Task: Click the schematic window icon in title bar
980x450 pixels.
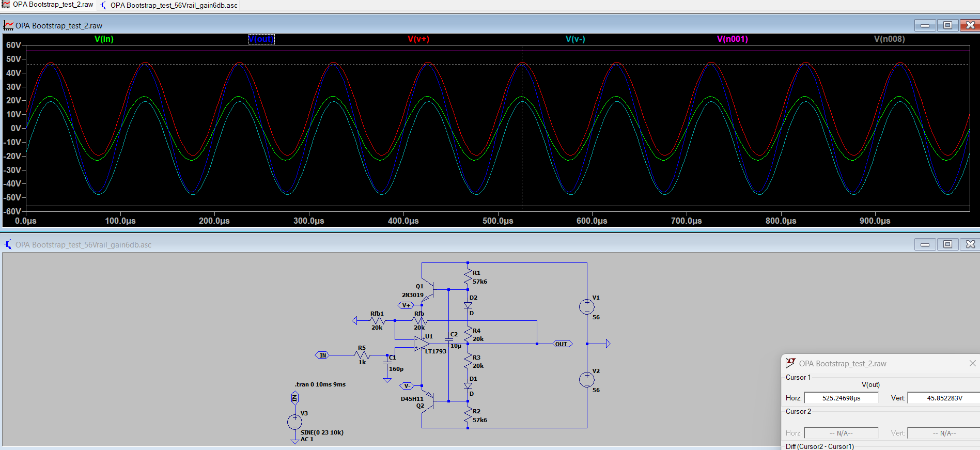Action: [8, 244]
